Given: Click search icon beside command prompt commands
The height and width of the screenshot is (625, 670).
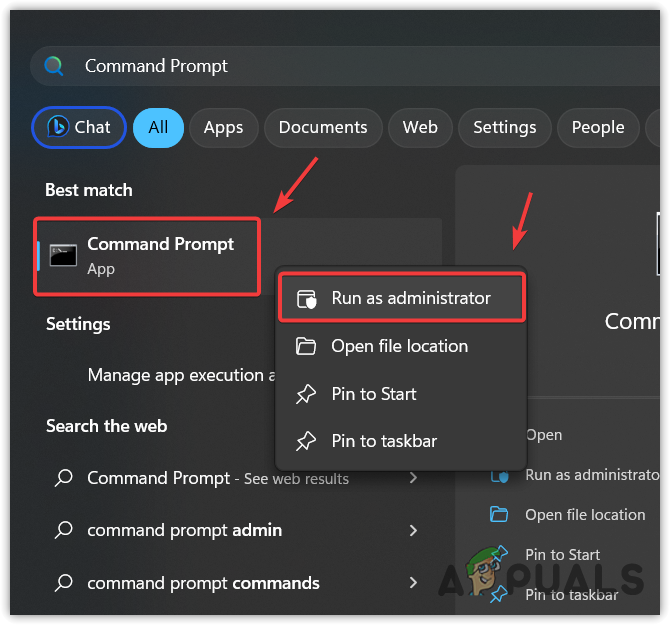Looking at the screenshot, I should pos(64,583).
